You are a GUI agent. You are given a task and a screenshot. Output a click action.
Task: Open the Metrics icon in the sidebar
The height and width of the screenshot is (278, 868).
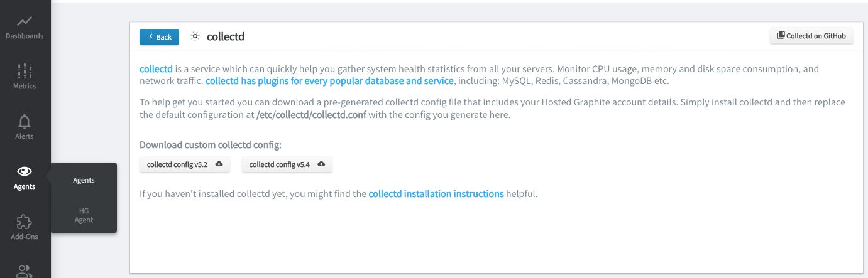(25, 70)
